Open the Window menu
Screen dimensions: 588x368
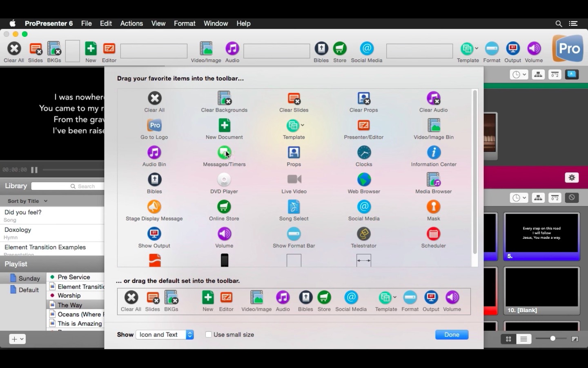point(216,23)
